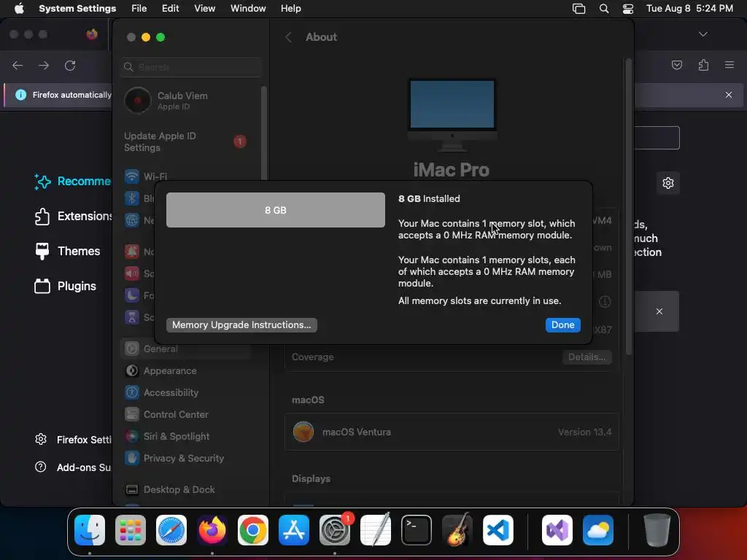
Task: Open Desktop & Dock settings
Action: click(x=186, y=489)
